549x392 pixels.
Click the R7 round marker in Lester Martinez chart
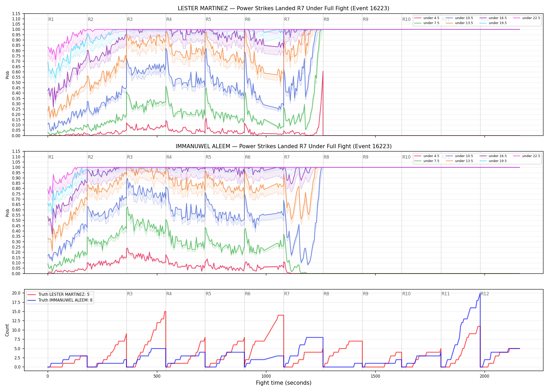287,19
